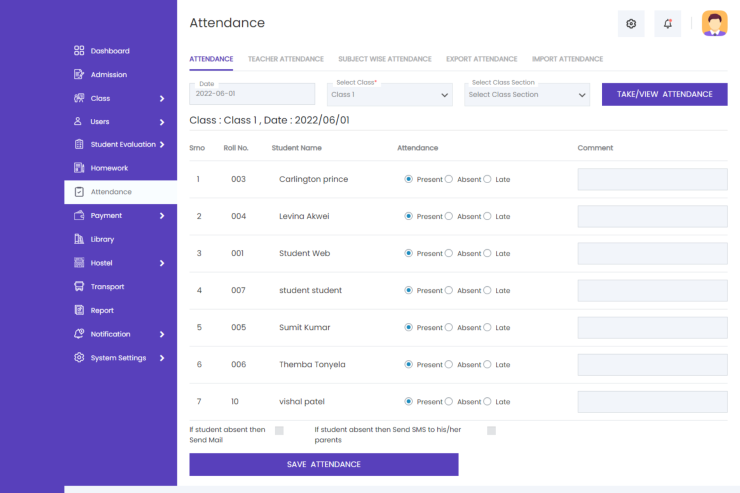The image size is (740, 493).
Task: Open the Homework menu link
Action: click(x=109, y=168)
